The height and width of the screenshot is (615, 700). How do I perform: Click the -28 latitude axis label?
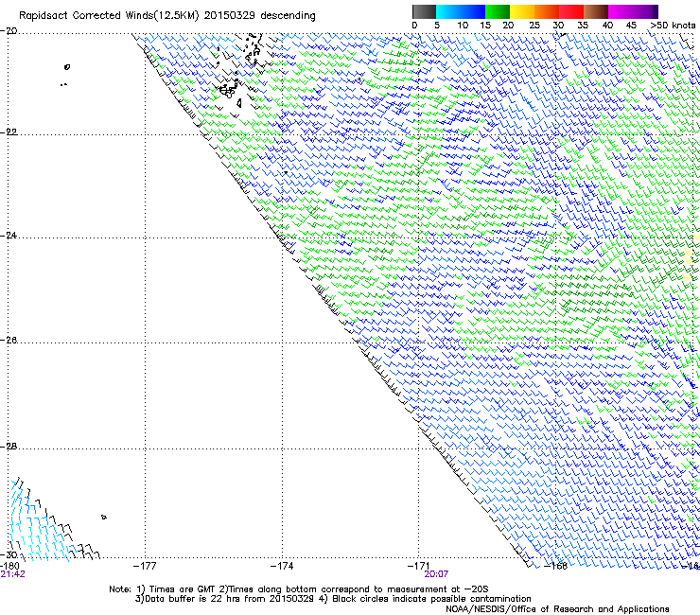(x=9, y=447)
